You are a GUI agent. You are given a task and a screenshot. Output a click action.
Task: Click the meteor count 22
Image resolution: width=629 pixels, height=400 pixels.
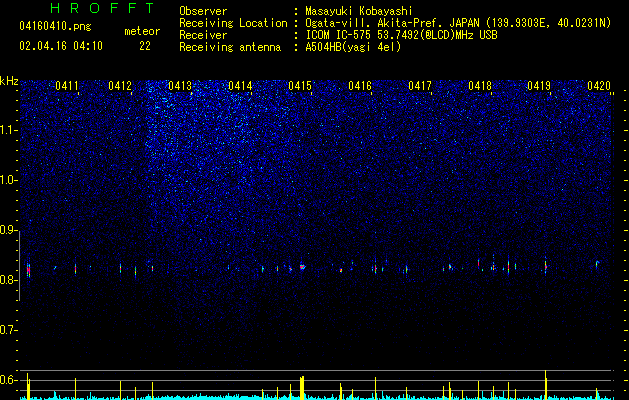(145, 46)
